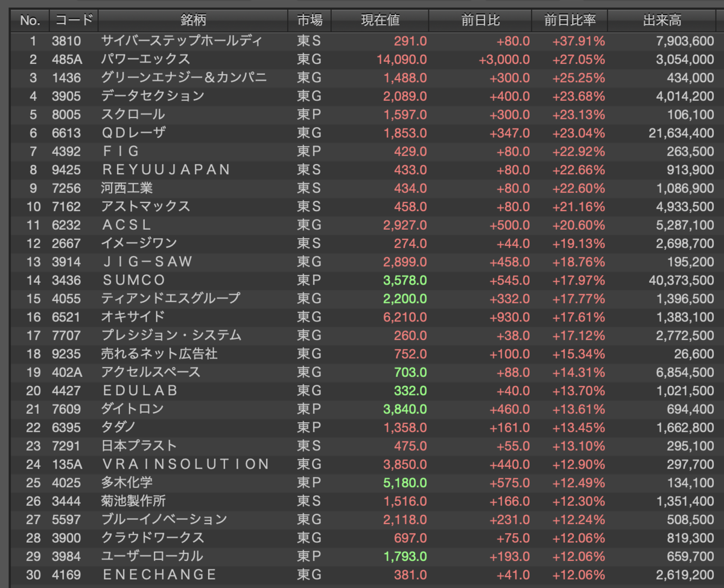The width and height of the screenshot is (724, 588).
Task: Click stock code 485A
Action: click(x=68, y=59)
